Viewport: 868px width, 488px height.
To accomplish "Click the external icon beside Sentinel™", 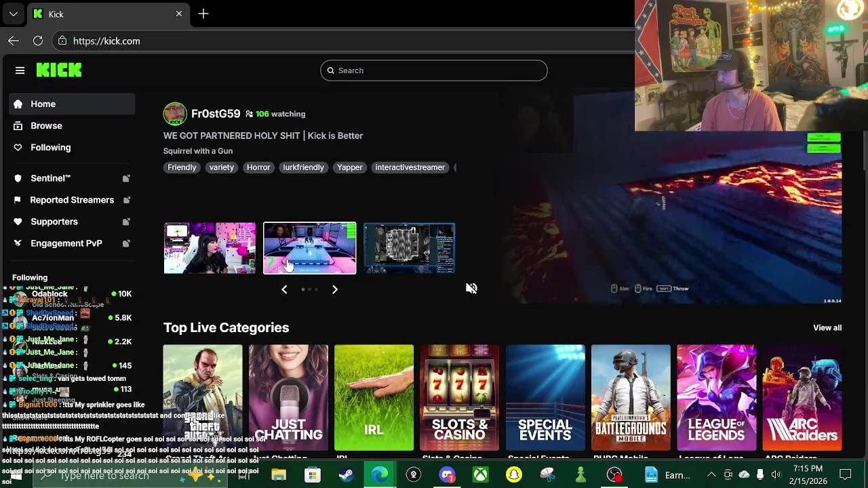I will (x=126, y=178).
